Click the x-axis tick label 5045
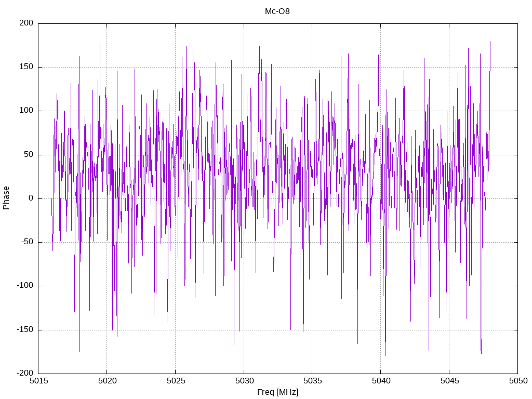Viewport: 532px width, 399px height. (449, 381)
